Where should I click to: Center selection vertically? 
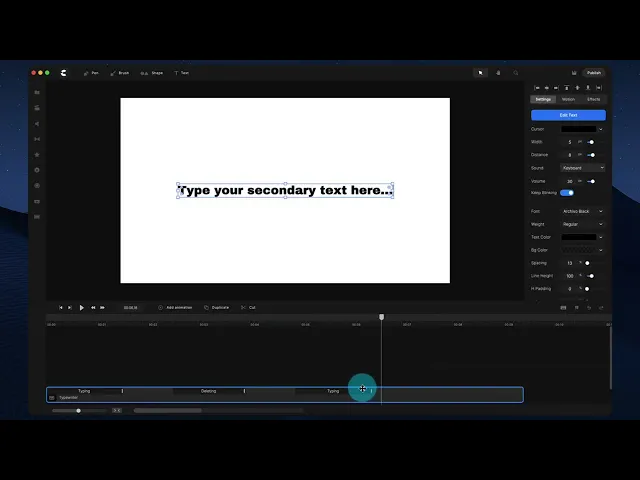click(x=577, y=88)
